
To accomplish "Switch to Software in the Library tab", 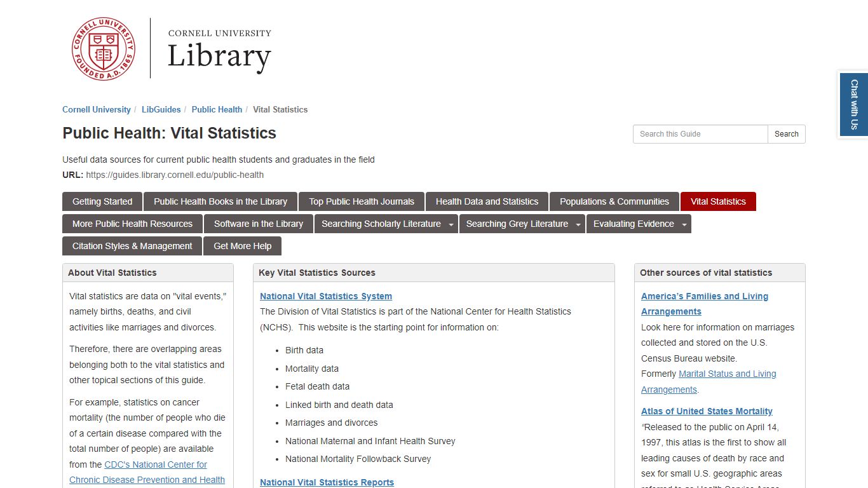I will click(259, 224).
